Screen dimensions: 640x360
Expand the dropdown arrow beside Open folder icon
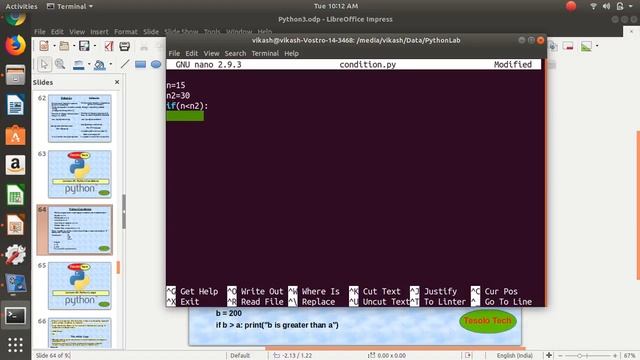click(x=74, y=46)
